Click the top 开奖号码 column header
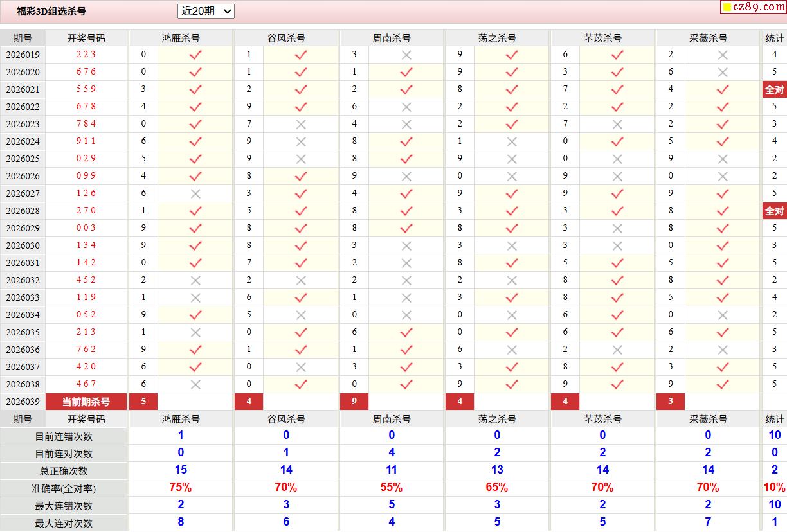This screenshot has height=532, width=787. coord(86,38)
